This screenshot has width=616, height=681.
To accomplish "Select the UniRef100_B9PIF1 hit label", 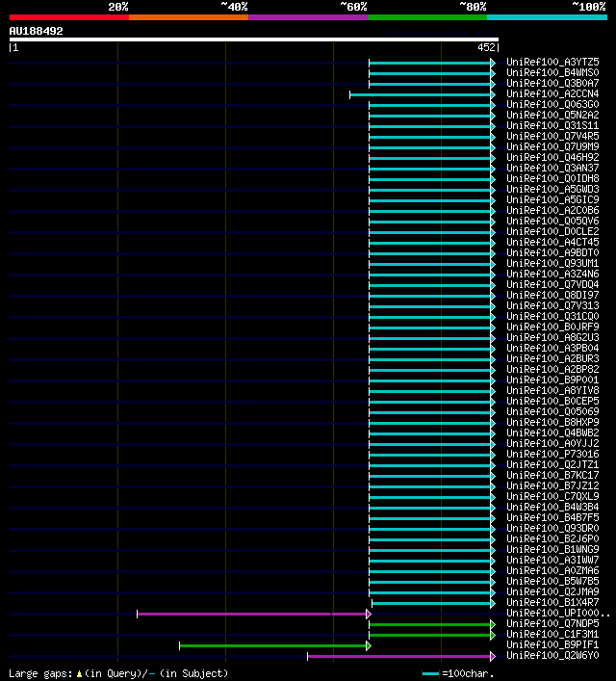I will tap(552, 645).
